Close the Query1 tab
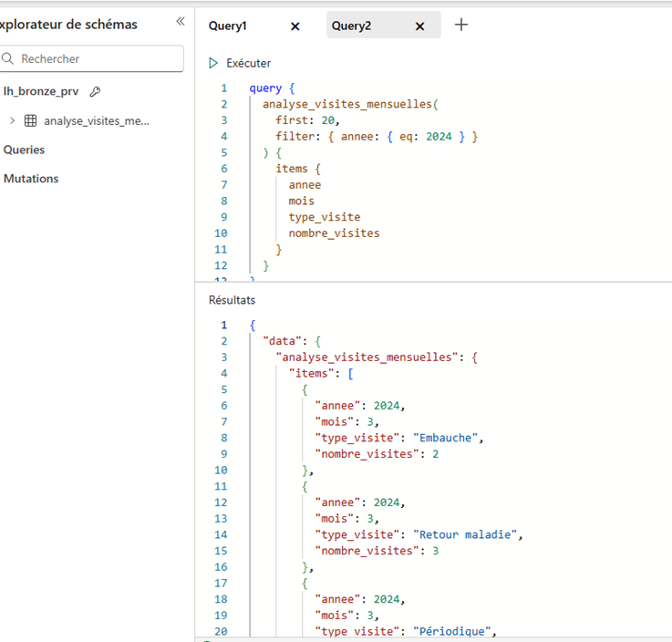This screenshot has height=642, width=672. pyautogui.click(x=295, y=26)
